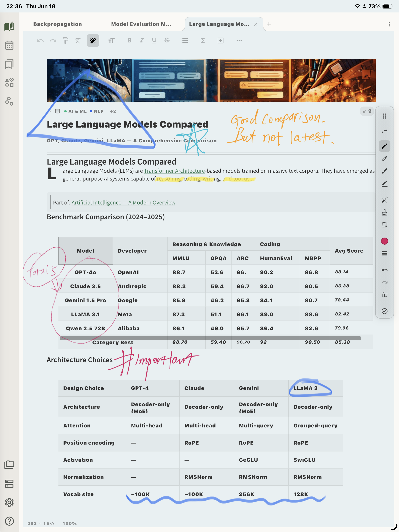The width and height of the screenshot is (399, 532).
Task: Open text size options in toolbar
Action: click(x=111, y=40)
